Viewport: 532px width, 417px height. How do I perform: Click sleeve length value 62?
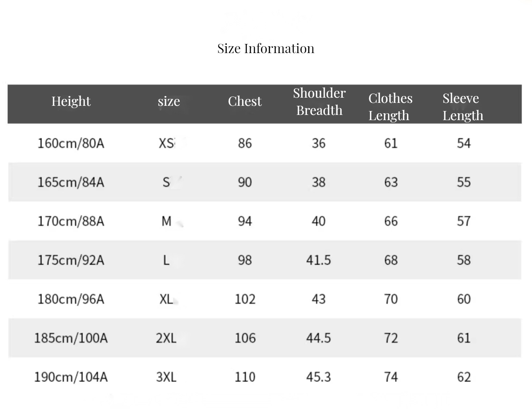click(x=464, y=377)
